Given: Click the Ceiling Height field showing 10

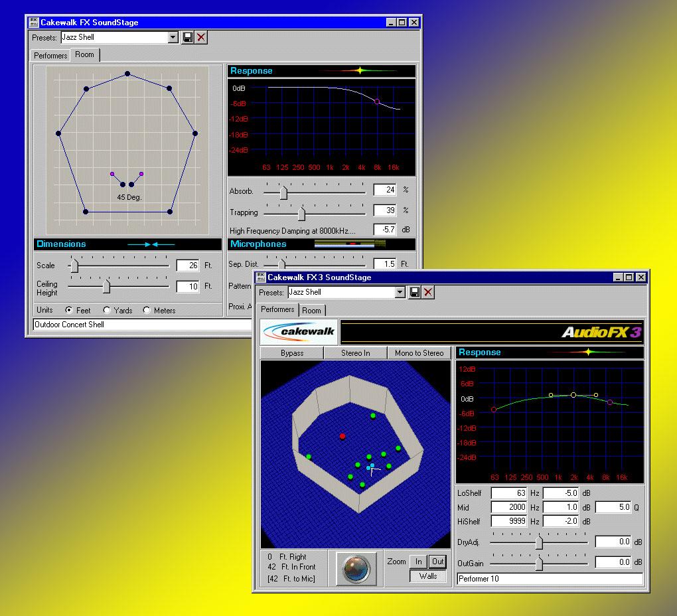Looking at the screenshot, I should coord(188,286).
